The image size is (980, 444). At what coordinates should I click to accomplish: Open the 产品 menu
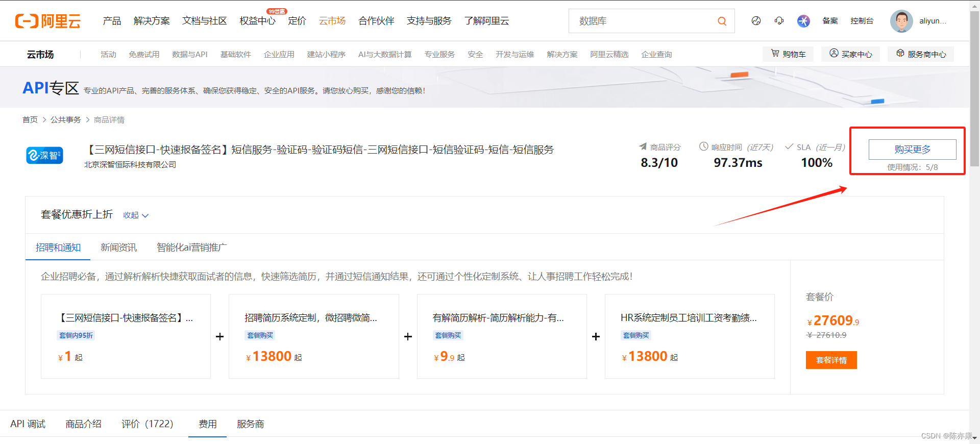coord(112,21)
